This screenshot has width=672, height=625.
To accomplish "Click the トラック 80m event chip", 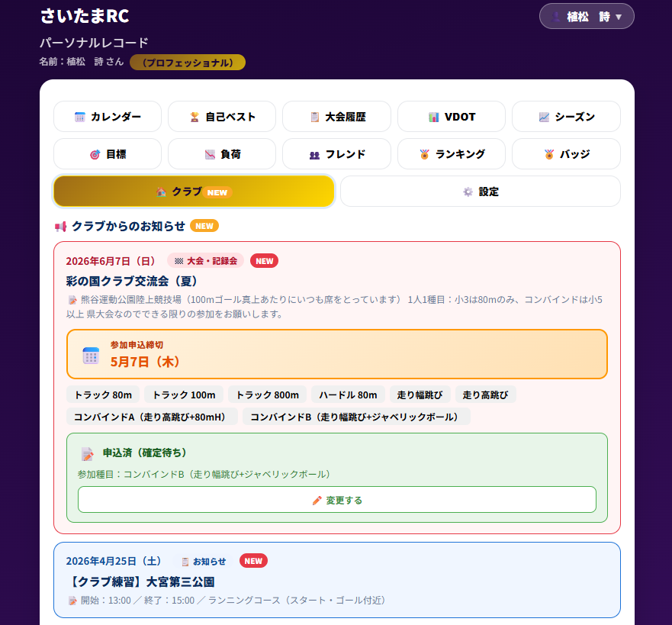I will [x=103, y=395].
